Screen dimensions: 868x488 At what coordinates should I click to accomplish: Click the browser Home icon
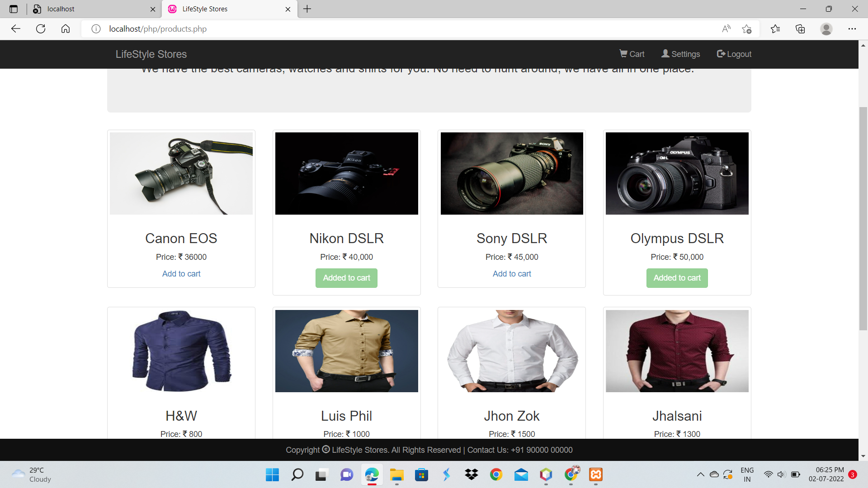pos(66,29)
